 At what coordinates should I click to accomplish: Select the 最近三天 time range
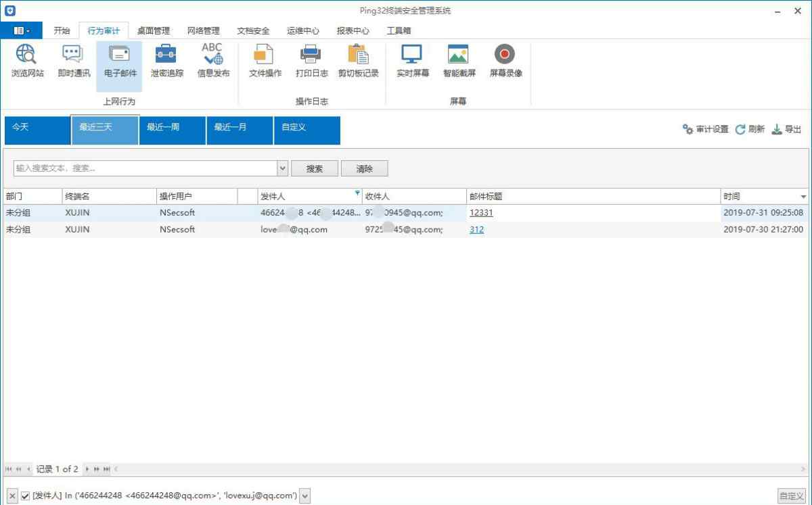105,130
